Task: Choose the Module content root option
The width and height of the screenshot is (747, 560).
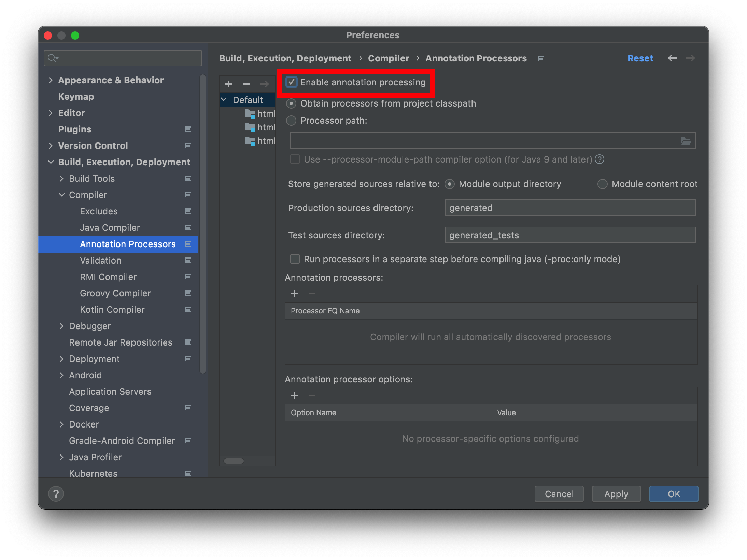Action: (x=603, y=184)
